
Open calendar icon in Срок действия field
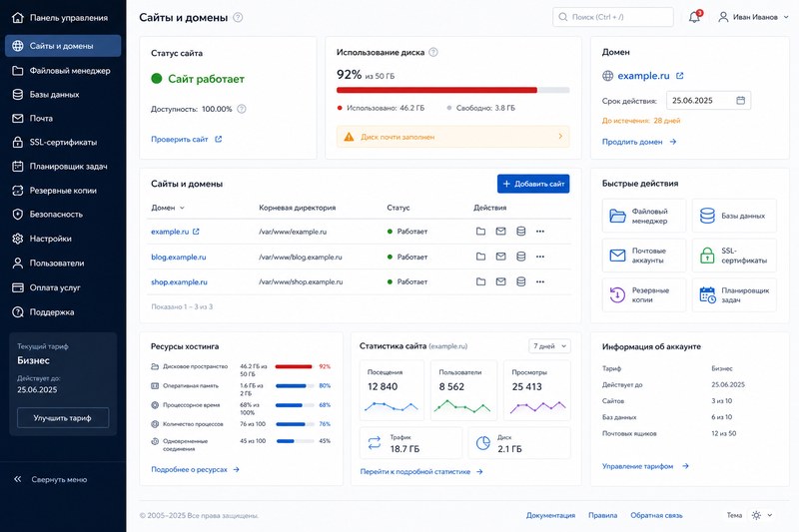[x=740, y=100]
